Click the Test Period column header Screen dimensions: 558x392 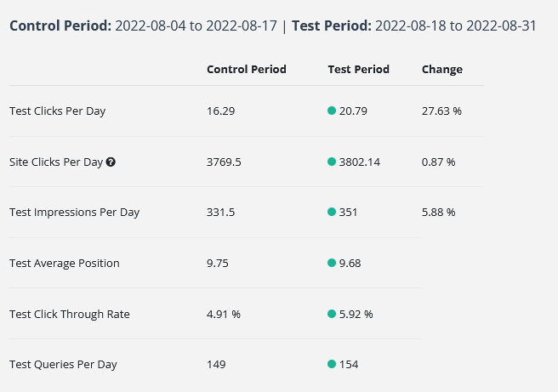(358, 69)
